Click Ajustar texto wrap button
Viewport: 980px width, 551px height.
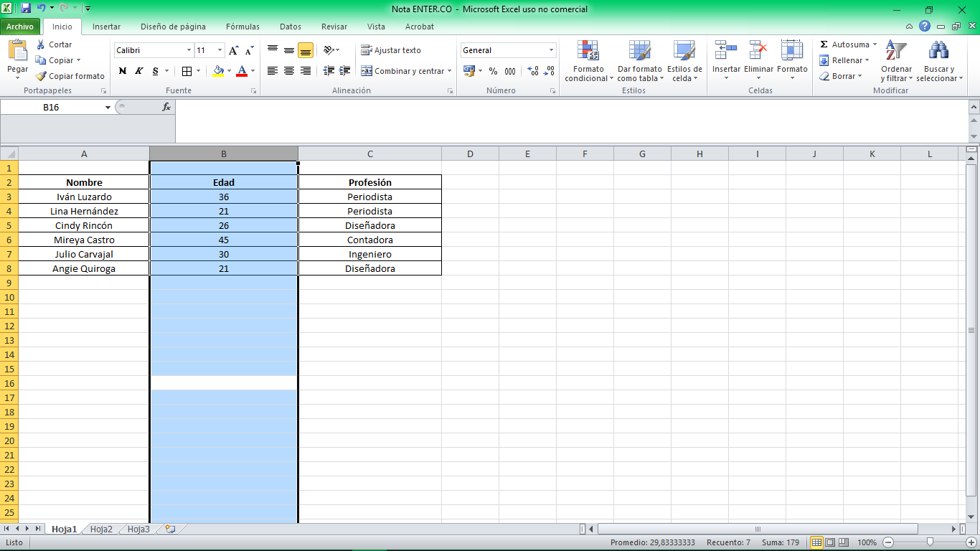click(391, 50)
